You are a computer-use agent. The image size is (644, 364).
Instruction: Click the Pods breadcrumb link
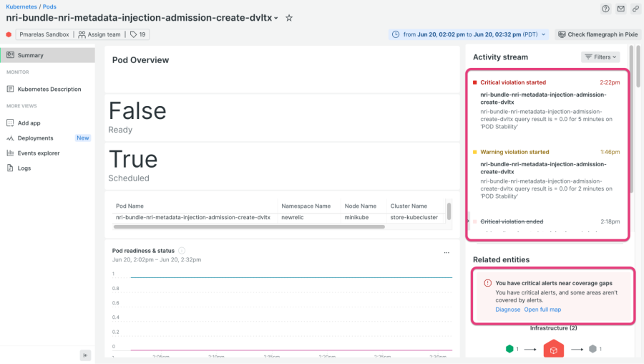(x=49, y=6)
